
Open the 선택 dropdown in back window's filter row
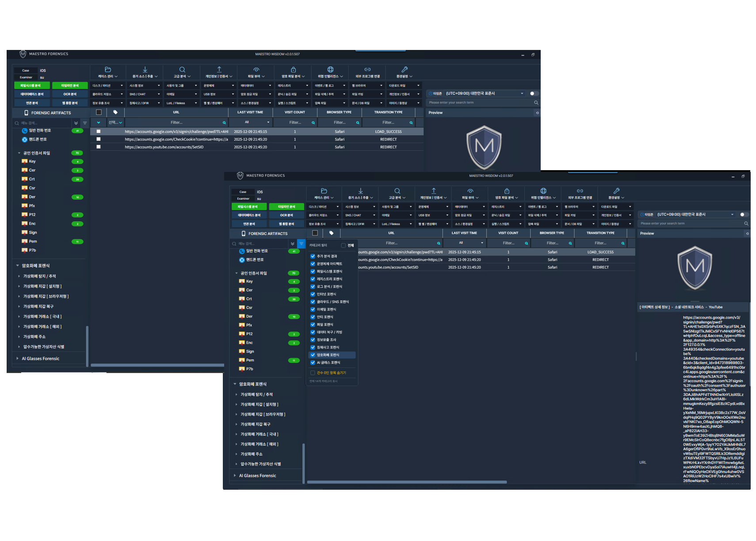(115, 122)
